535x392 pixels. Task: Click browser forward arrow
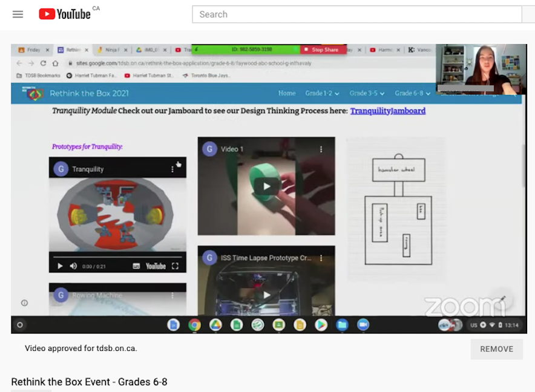tap(31, 63)
